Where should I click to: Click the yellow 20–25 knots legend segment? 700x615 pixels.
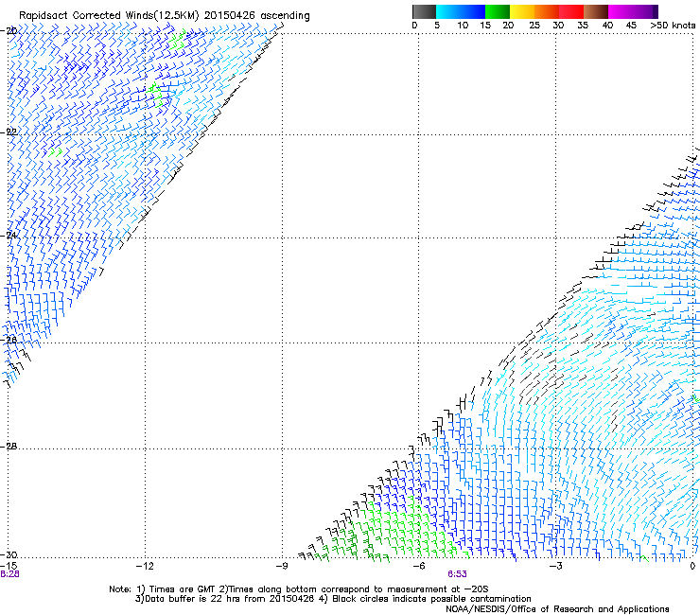pyautogui.click(x=522, y=11)
